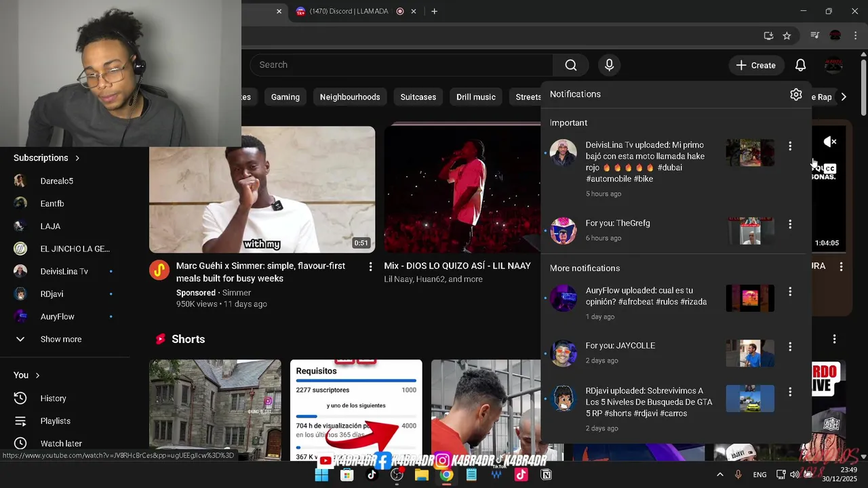Open Mix DIOS LO QUIZO ASÍ thumbnail
The height and width of the screenshot is (488, 868).
[x=462, y=190]
